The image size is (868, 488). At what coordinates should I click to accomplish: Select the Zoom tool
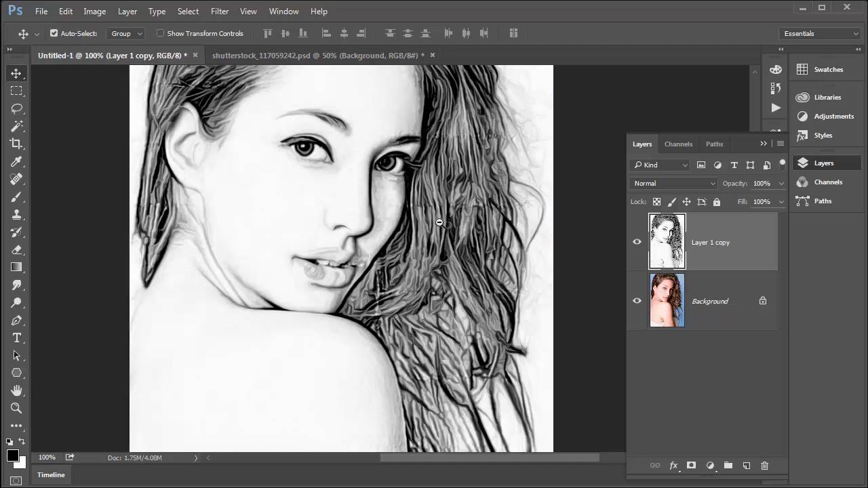pos(16,408)
